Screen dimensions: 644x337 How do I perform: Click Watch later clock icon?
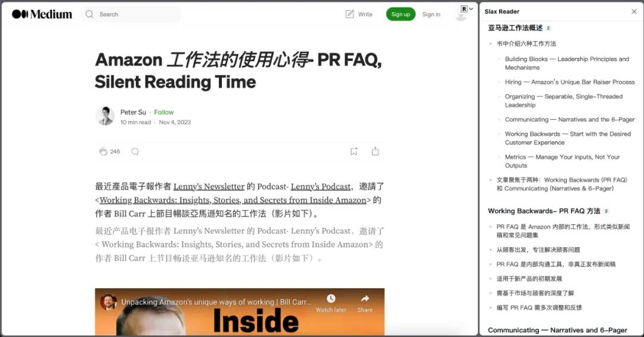(x=331, y=299)
